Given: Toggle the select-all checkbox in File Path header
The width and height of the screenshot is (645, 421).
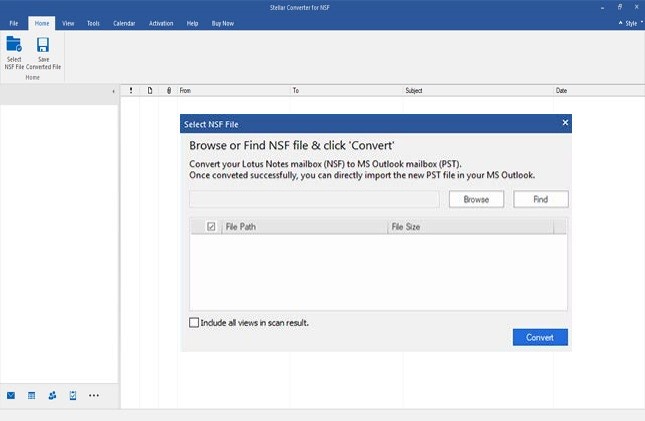Looking at the screenshot, I should pos(211,226).
